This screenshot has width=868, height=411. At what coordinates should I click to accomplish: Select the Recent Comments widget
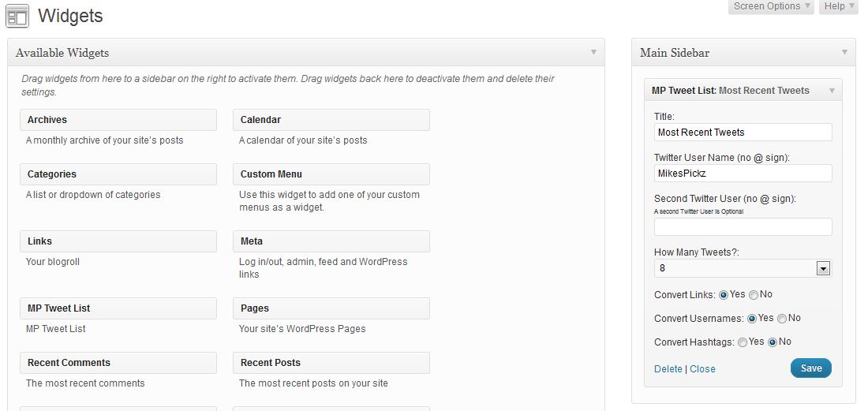(x=118, y=362)
